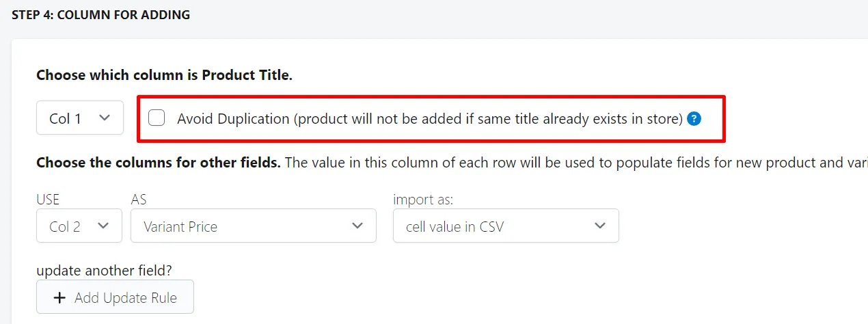The height and width of the screenshot is (324, 868).
Task: Click 'Choose which column is Product Title' text
Action: tap(165, 75)
